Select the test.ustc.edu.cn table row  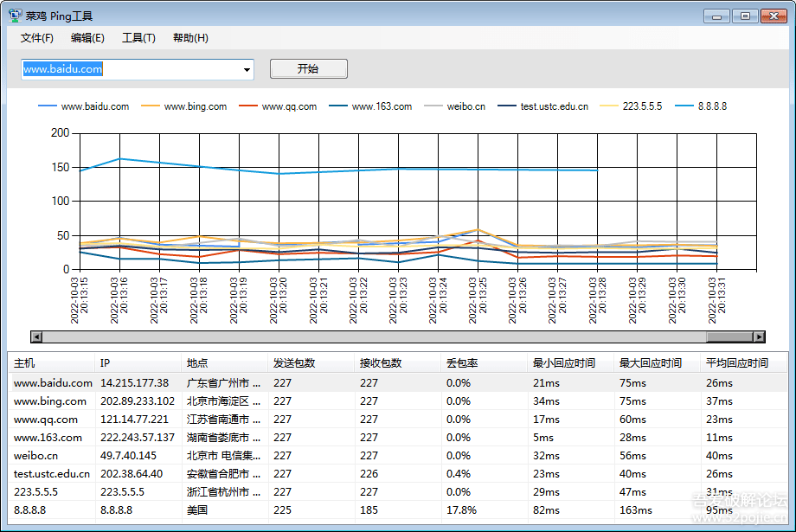tap(52, 474)
